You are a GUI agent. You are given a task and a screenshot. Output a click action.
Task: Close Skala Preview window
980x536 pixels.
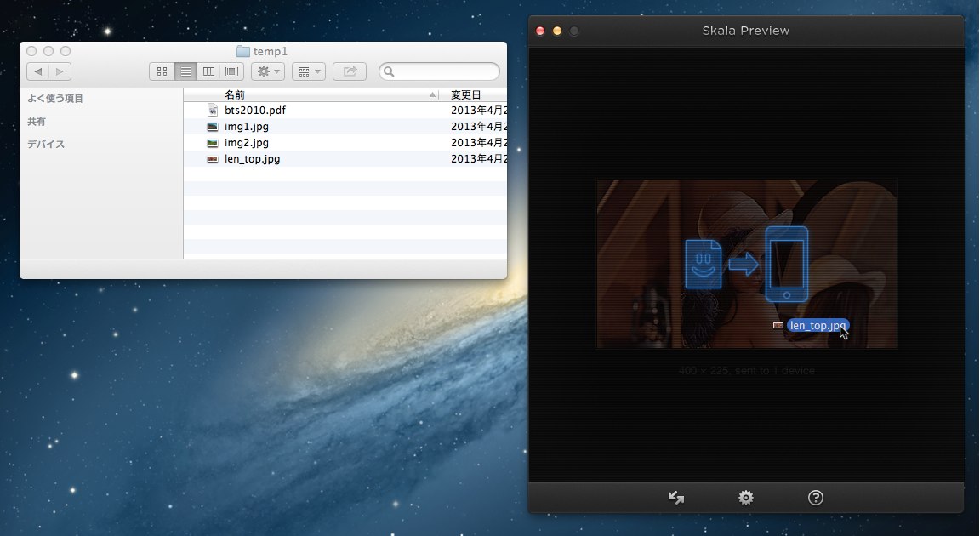coord(541,31)
